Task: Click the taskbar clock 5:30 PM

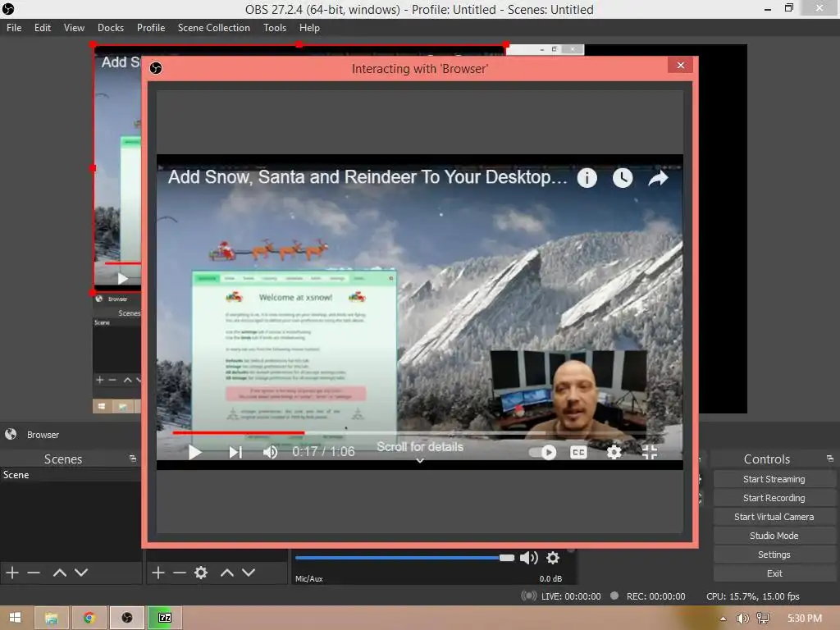Action: (x=805, y=619)
